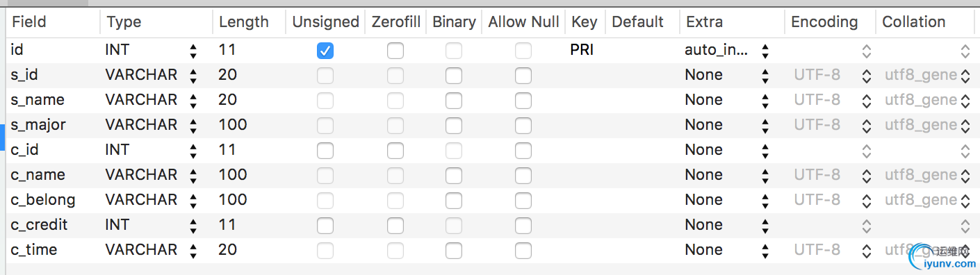
Task: Enable Zerofill for c_id field
Action: 395,150
